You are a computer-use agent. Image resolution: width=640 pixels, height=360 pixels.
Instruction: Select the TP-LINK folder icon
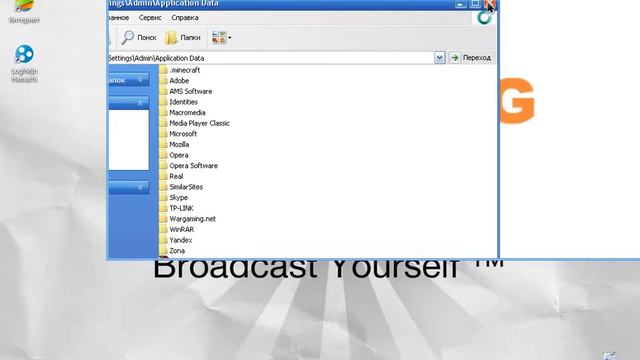coord(163,208)
